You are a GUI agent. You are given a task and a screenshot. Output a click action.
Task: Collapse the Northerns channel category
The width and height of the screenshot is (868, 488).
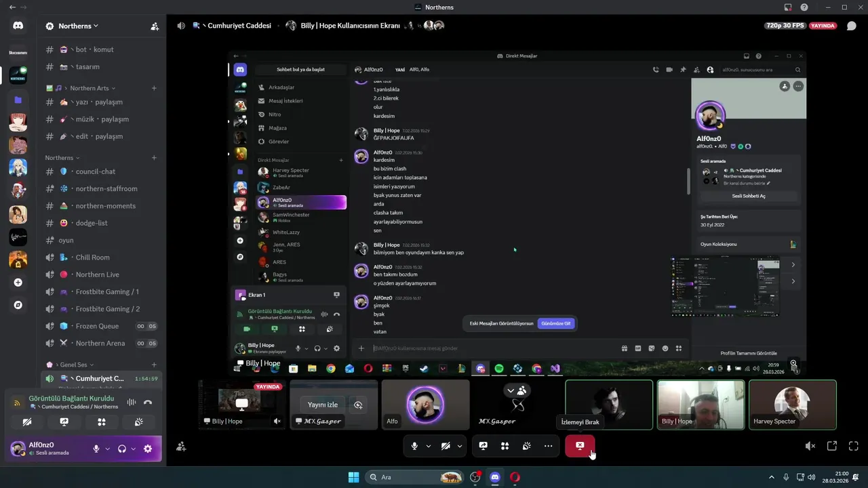pos(62,158)
